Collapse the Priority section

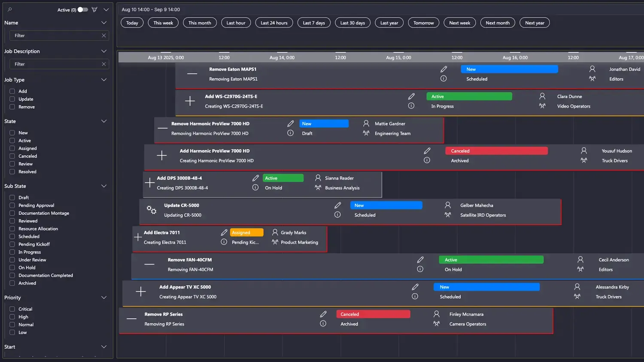coord(104,298)
